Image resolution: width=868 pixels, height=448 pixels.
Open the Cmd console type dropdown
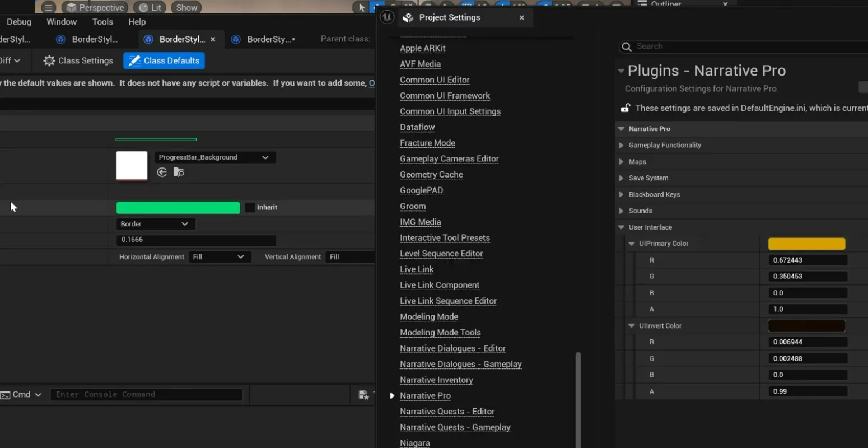[x=21, y=395]
